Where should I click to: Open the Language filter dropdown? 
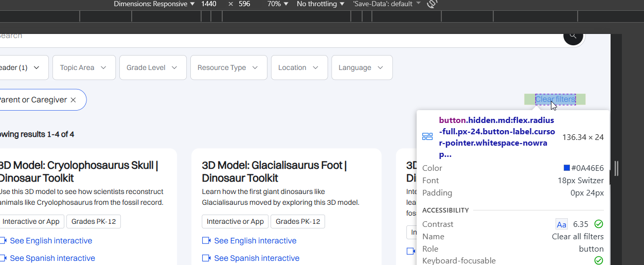[361, 67]
